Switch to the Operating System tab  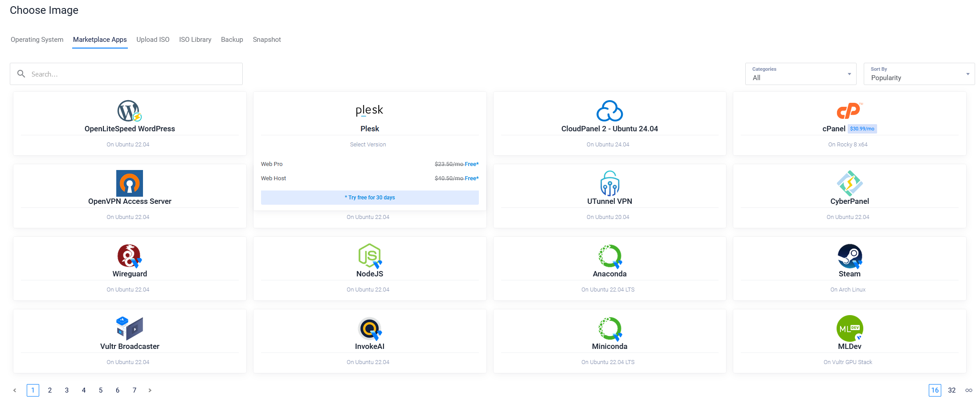[x=37, y=40]
